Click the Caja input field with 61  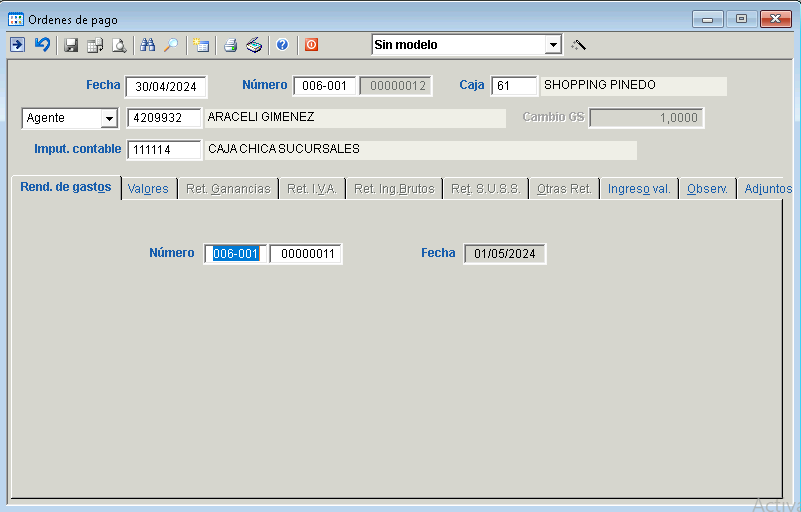514,86
